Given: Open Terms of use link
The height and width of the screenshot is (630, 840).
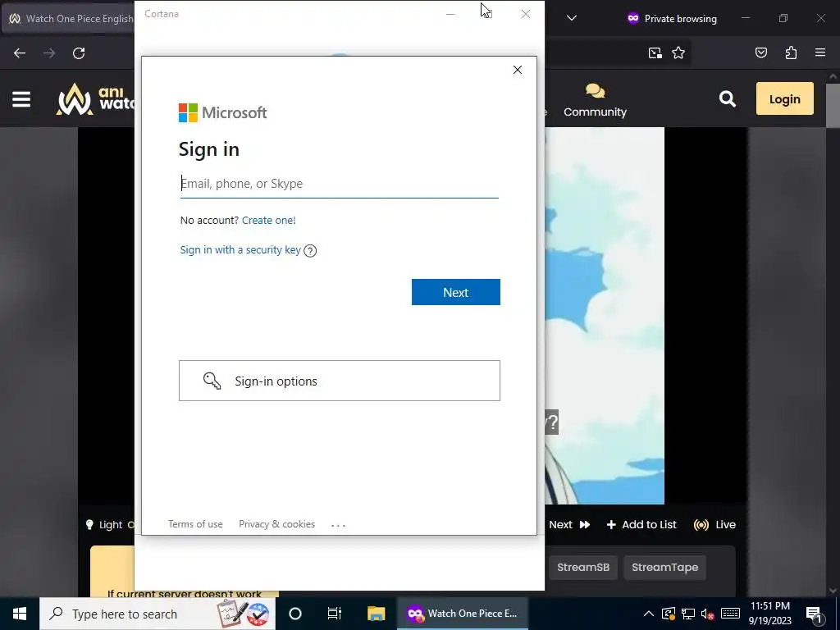Looking at the screenshot, I should point(195,524).
